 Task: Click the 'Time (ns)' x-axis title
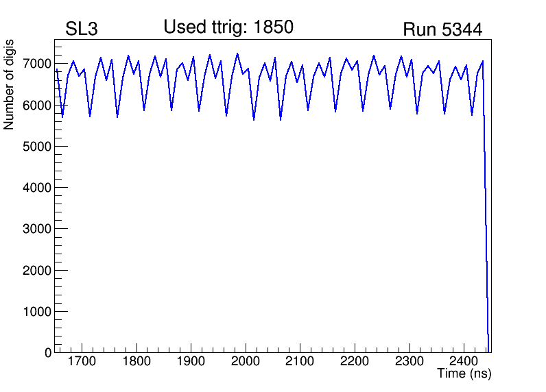tap(464, 374)
